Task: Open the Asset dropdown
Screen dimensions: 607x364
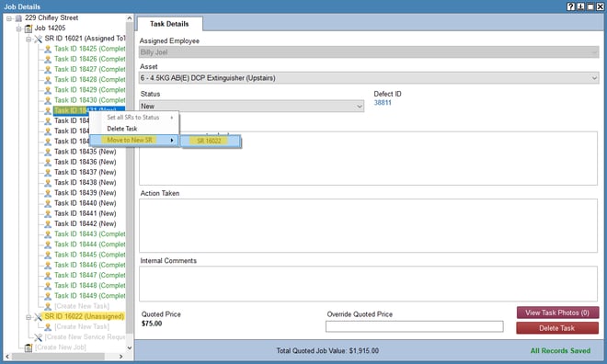Action: (x=594, y=78)
